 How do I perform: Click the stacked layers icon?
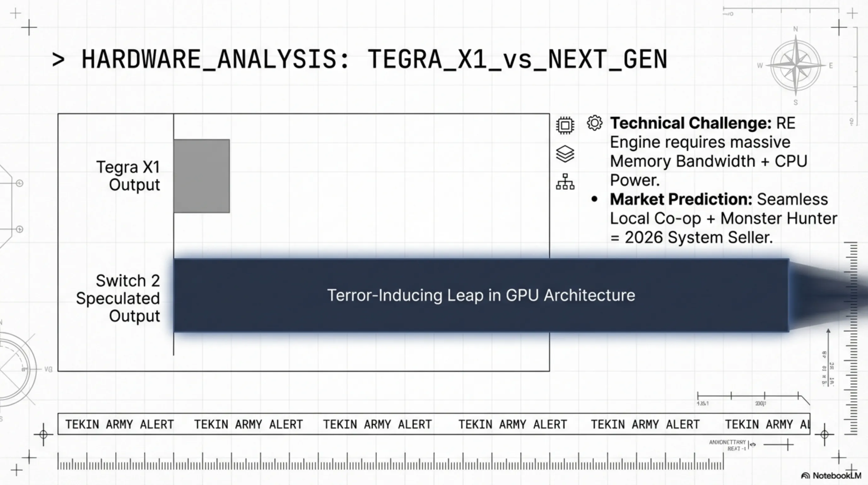click(565, 154)
